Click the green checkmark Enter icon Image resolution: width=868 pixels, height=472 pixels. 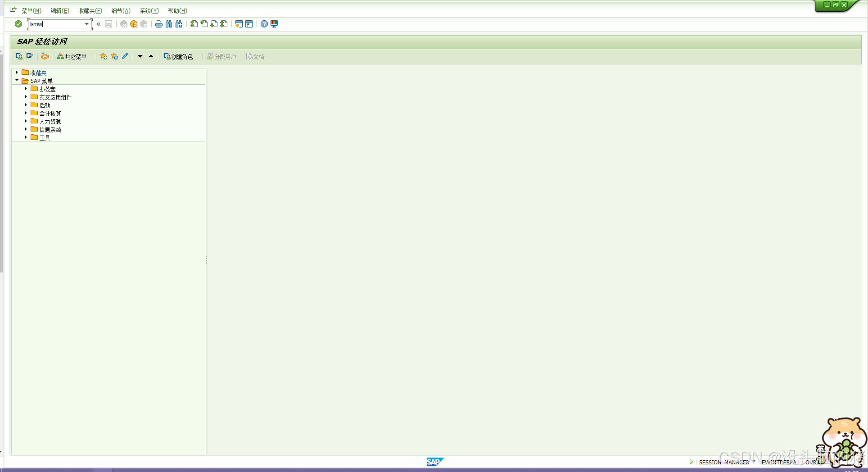coord(18,24)
